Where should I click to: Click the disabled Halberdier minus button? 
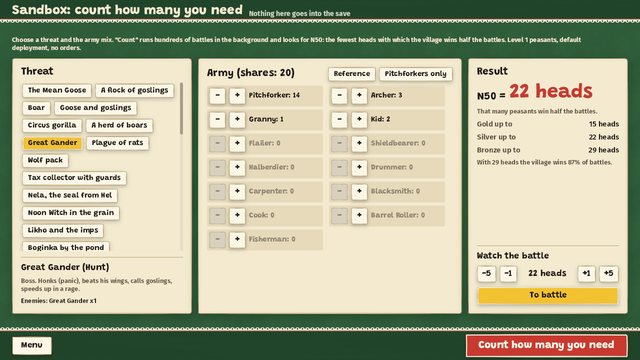(x=218, y=167)
